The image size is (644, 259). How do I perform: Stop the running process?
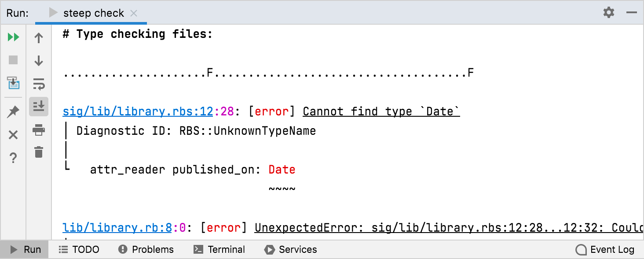(x=13, y=60)
